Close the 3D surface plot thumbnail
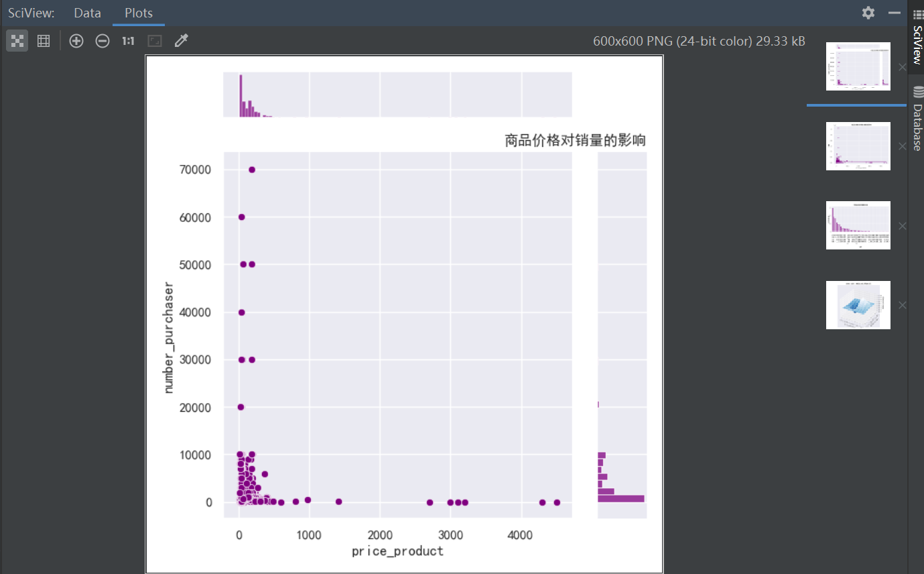 [x=902, y=305]
